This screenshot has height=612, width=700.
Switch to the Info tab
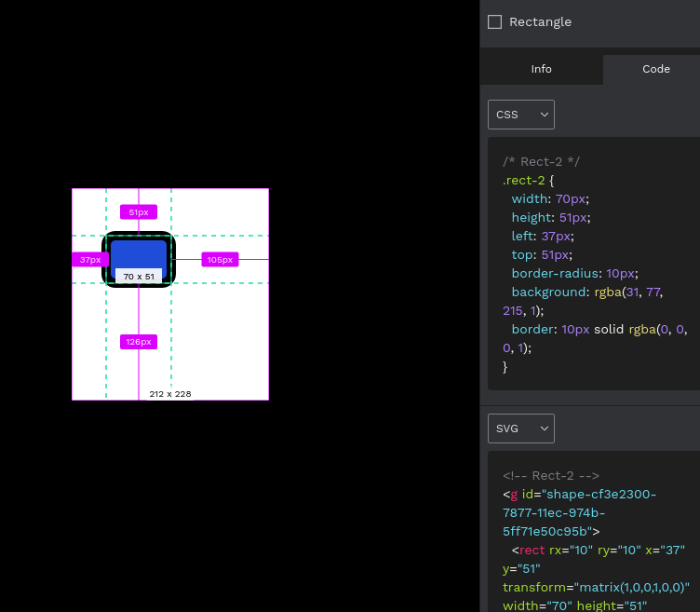(x=541, y=69)
